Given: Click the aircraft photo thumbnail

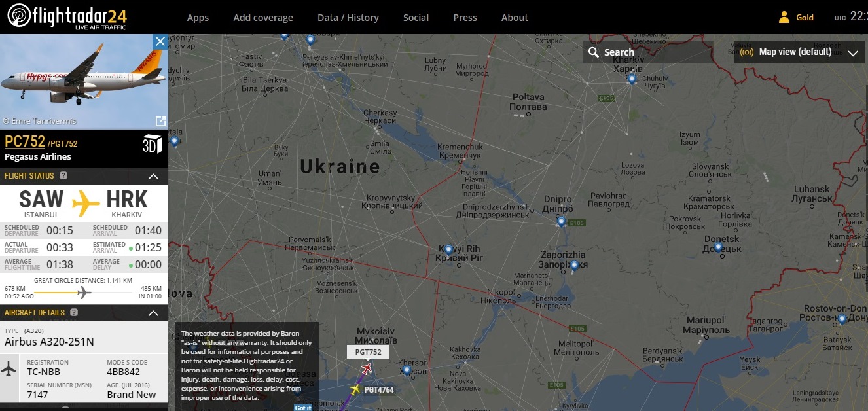Looking at the screenshot, I should (x=84, y=82).
